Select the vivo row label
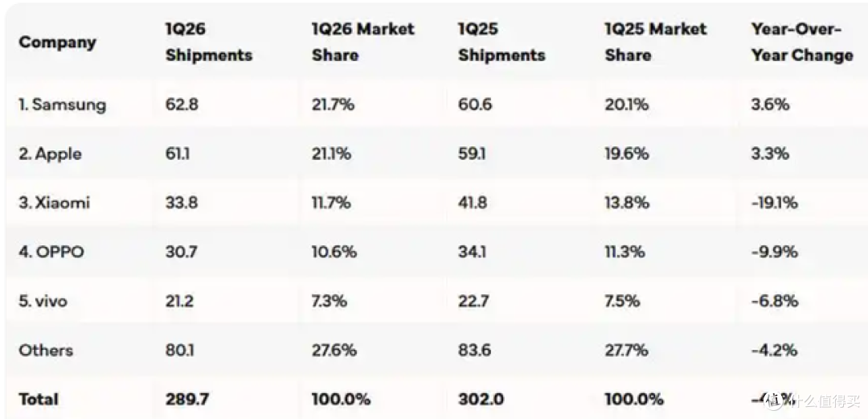Image resolution: width=868 pixels, height=419 pixels. (43, 301)
